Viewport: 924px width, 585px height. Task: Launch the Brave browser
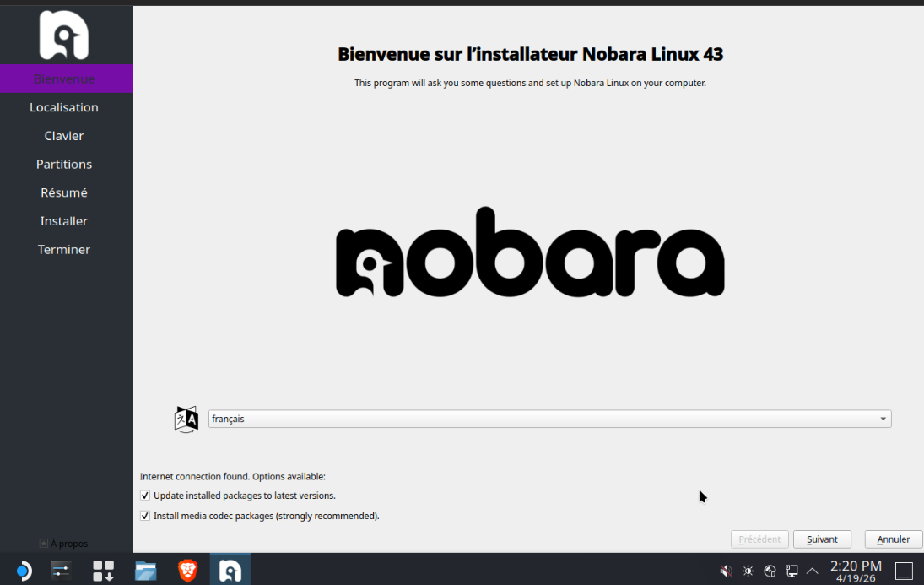(x=187, y=571)
